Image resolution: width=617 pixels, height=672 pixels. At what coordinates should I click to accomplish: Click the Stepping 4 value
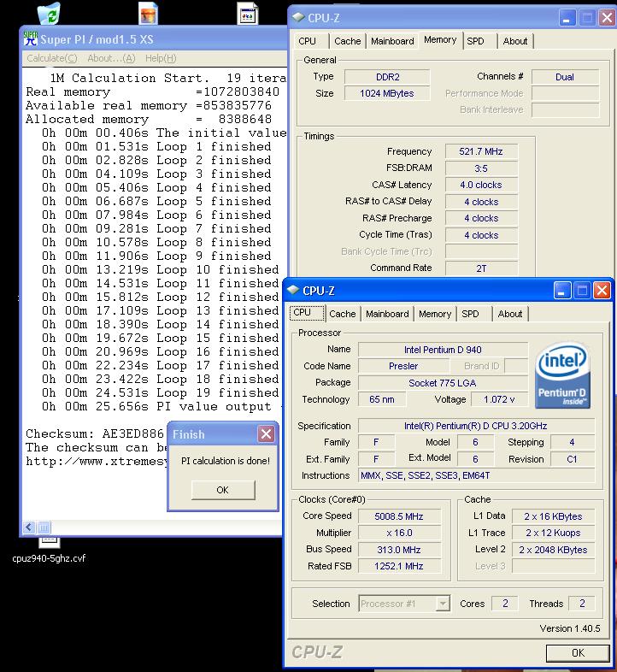(572, 442)
